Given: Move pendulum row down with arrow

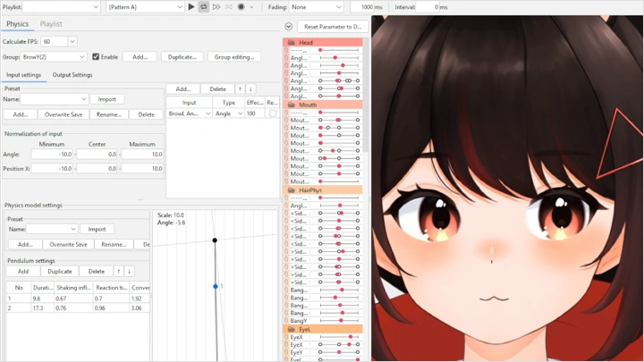Looking at the screenshot, I should tap(129, 272).
